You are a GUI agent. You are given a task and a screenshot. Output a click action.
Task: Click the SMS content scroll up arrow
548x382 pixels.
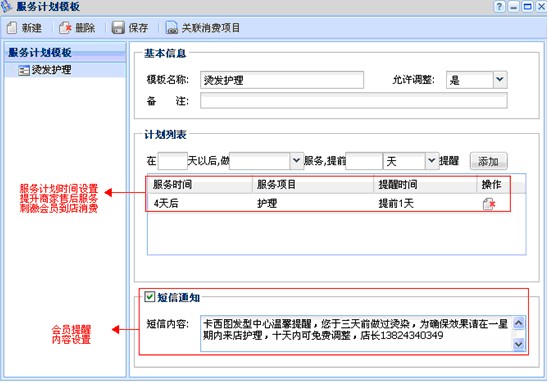(518, 323)
